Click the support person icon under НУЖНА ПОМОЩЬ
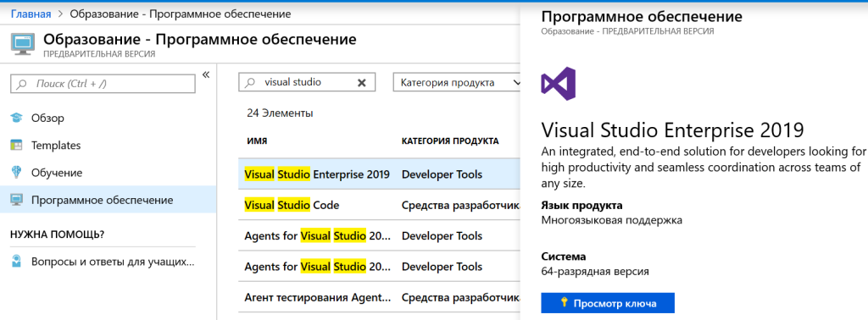This screenshot has width=868, height=320. (x=17, y=262)
